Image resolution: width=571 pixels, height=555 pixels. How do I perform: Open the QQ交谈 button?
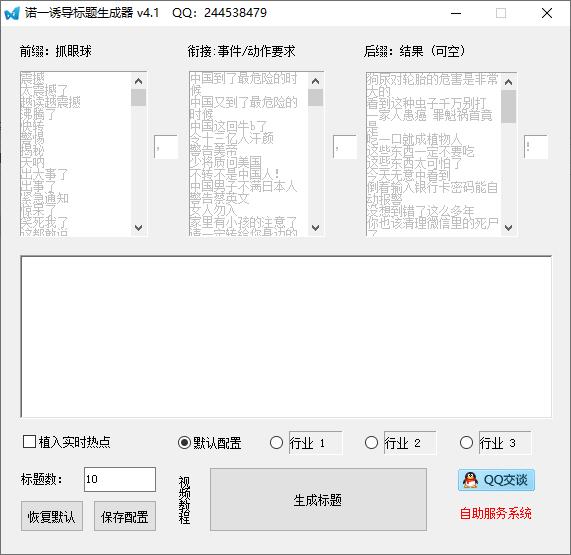click(x=496, y=480)
